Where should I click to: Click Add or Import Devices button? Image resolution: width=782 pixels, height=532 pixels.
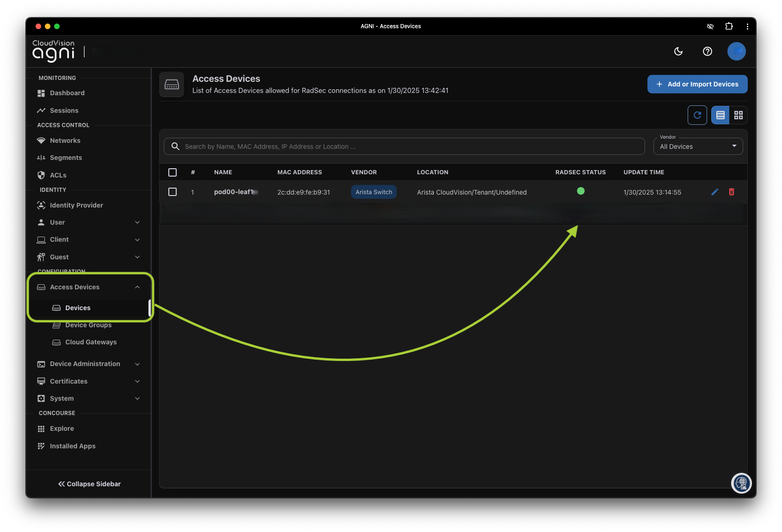point(697,84)
